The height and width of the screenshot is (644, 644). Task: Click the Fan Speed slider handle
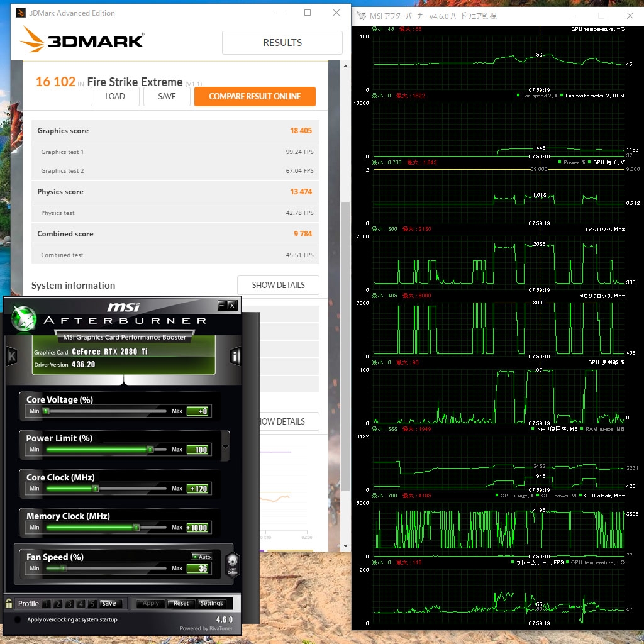click(63, 568)
